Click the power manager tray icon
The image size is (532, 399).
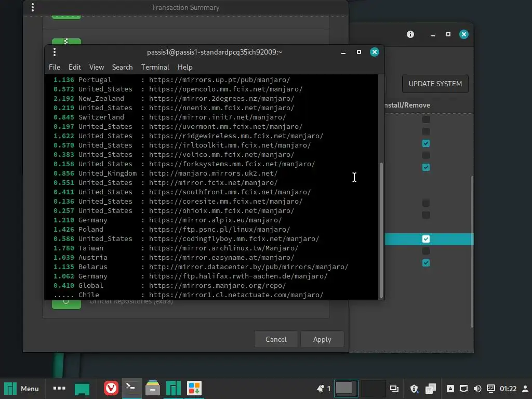point(490,389)
